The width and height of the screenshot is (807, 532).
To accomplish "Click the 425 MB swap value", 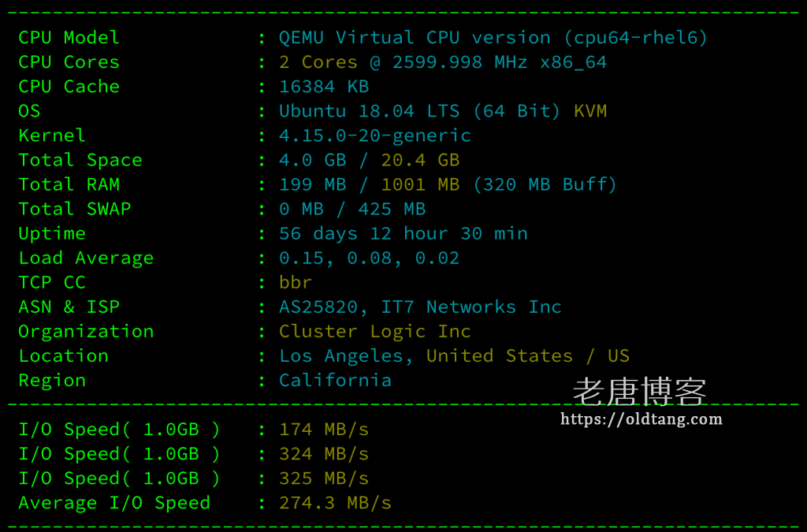I will 392,209.
